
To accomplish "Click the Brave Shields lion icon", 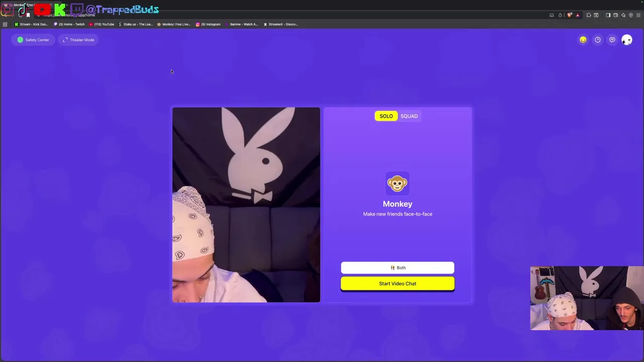I will pos(570,15).
